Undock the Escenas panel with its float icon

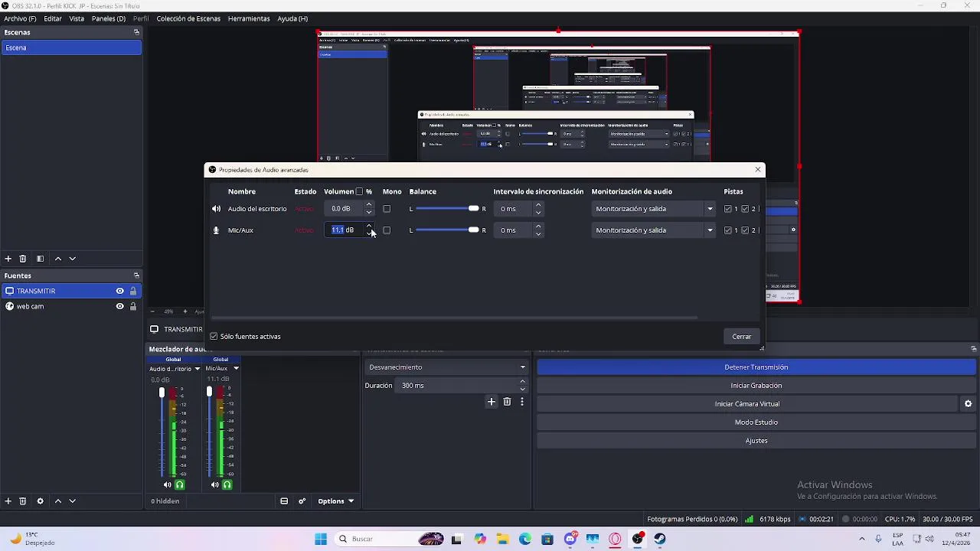(136, 32)
